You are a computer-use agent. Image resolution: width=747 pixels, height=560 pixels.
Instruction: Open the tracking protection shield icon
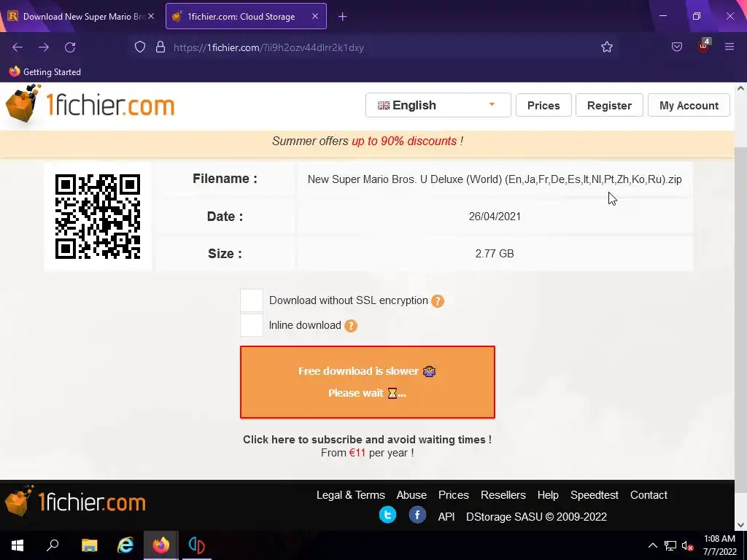click(x=139, y=47)
